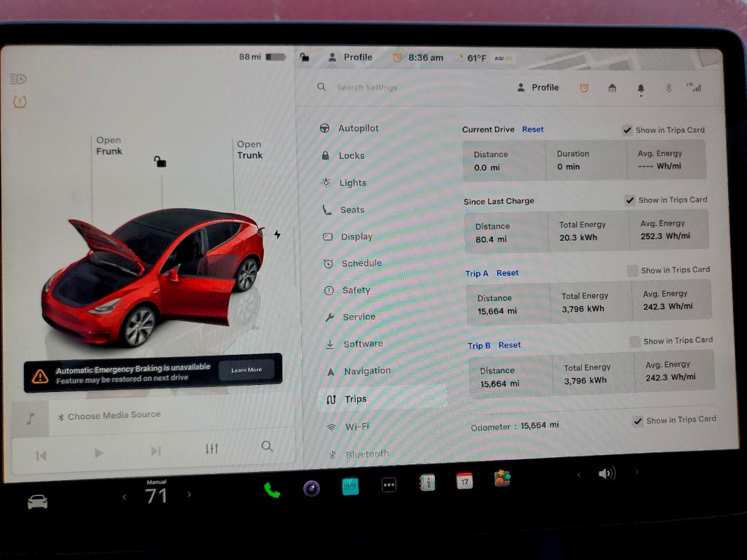747x560 pixels.
Task: Open the teal app icon in bottom bar
Action: [350, 487]
